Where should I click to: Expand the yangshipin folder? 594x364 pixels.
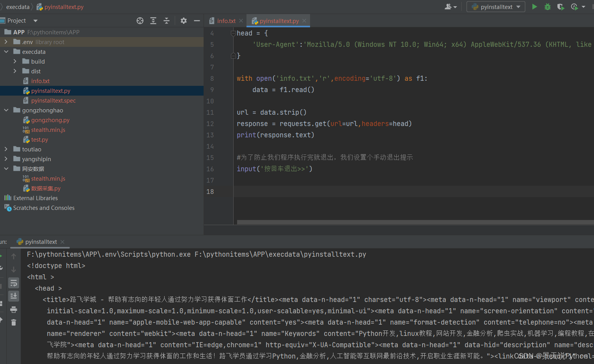click(6, 159)
